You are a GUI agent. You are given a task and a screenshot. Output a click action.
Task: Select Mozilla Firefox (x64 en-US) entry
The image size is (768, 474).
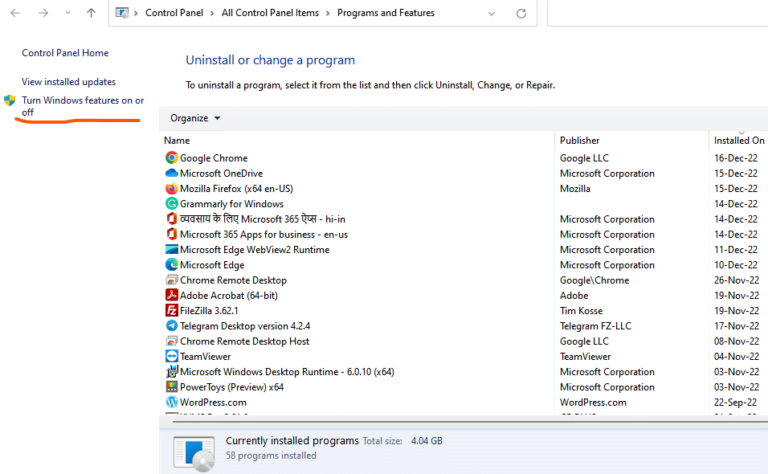(x=236, y=189)
